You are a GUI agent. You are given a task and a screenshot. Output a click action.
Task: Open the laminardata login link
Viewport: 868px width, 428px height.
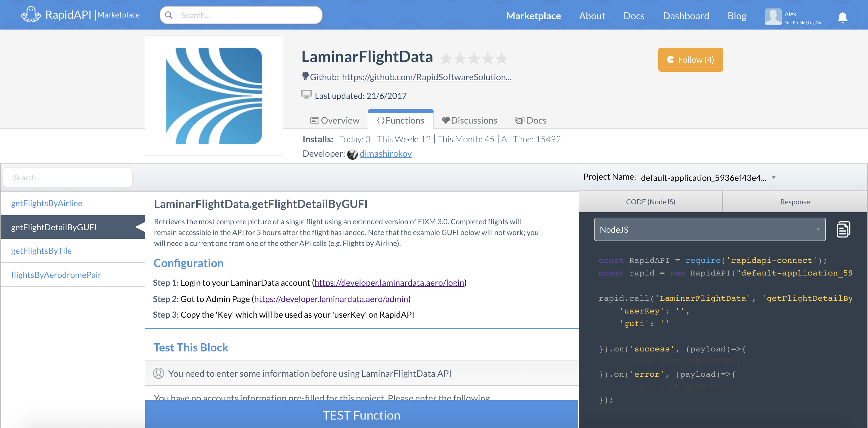[x=389, y=283]
